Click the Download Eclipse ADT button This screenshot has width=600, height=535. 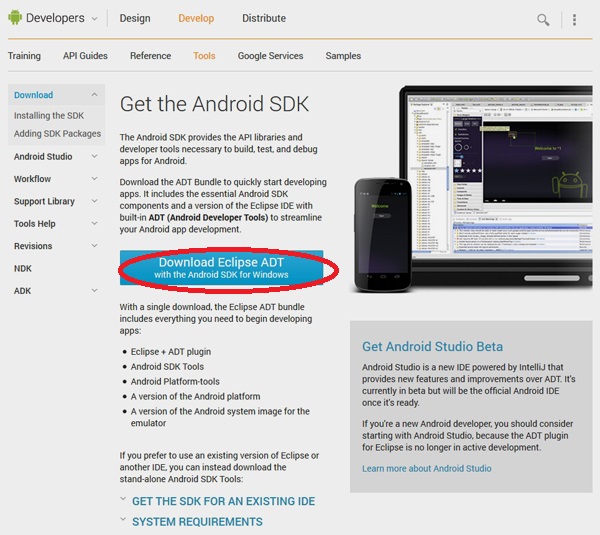point(221,268)
